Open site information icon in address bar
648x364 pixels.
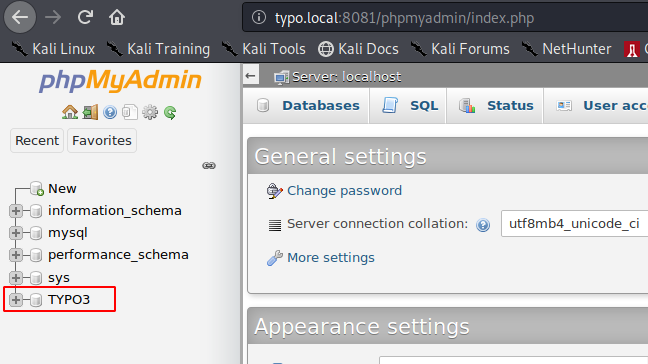tap(259, 17)
